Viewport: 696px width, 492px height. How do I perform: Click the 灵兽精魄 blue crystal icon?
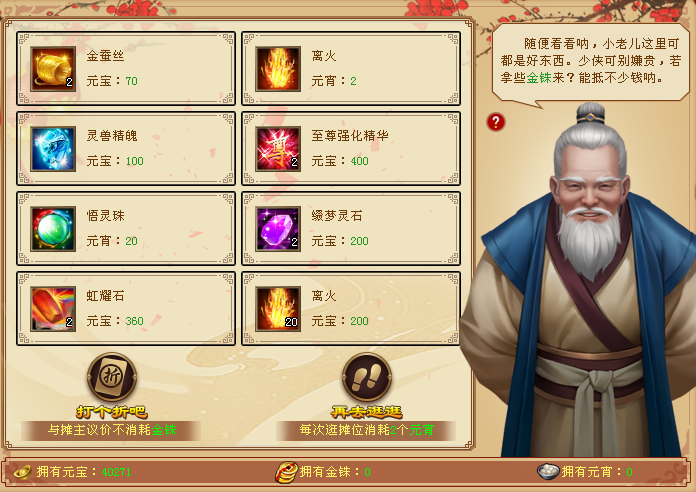tap(53, 149)
